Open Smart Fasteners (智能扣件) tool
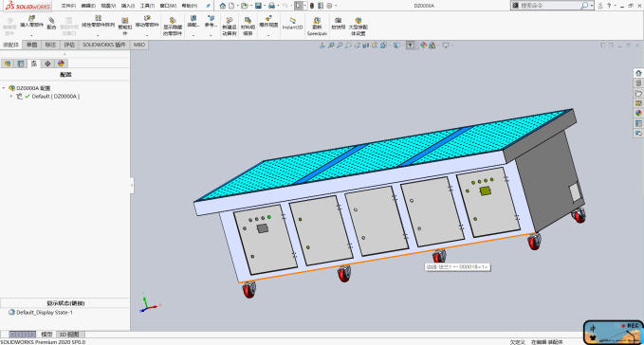This screenshot has width=644, height=345. pyautogui.click(x=125, y=26)
